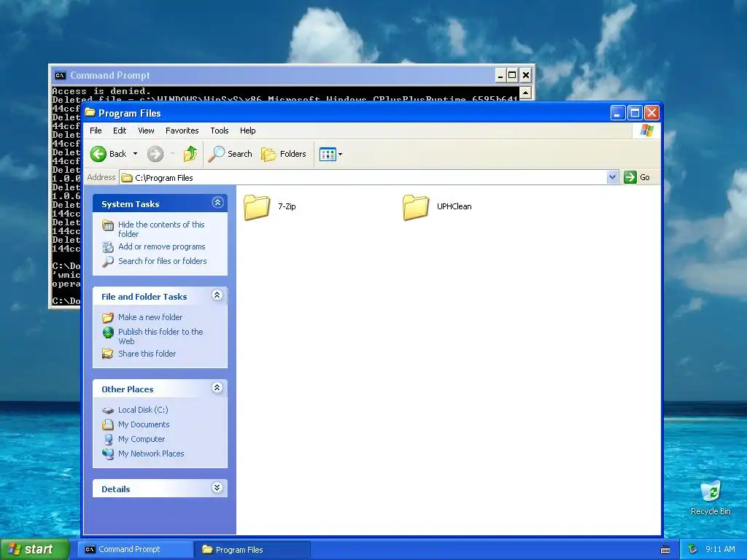
Task: Open the Edit menu
Action: tap(120, 131)
